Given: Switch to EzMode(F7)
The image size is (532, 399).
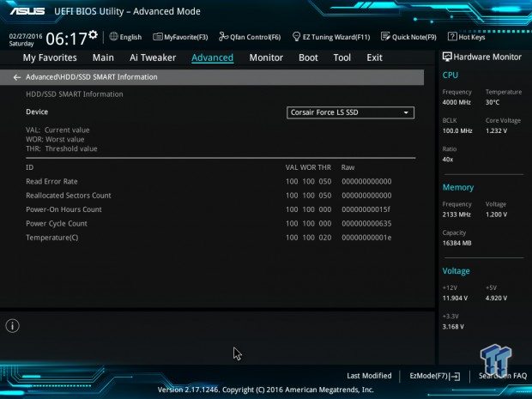Looking at the screenshot, I should [x=429, y=376].
